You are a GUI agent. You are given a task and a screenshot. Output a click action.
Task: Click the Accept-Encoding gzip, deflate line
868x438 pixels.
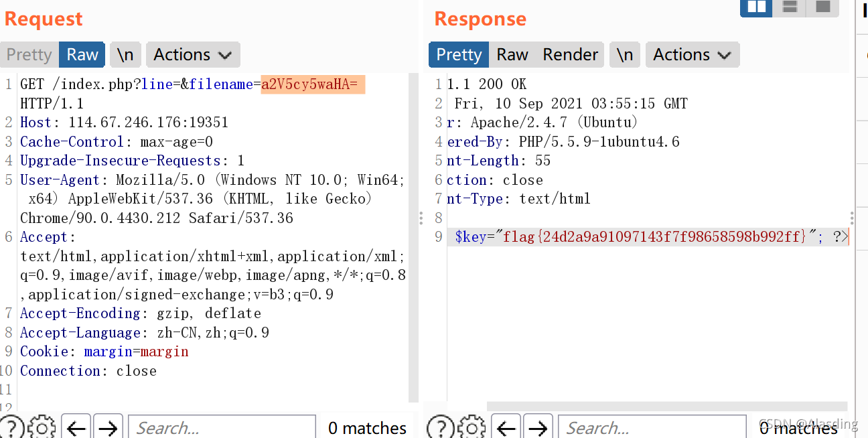point(141,313)
